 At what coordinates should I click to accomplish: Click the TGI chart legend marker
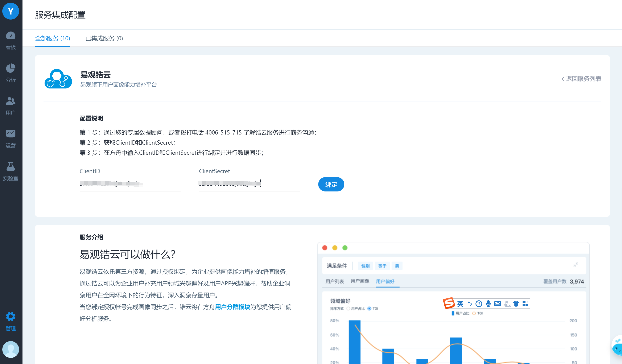pos(474,313)
